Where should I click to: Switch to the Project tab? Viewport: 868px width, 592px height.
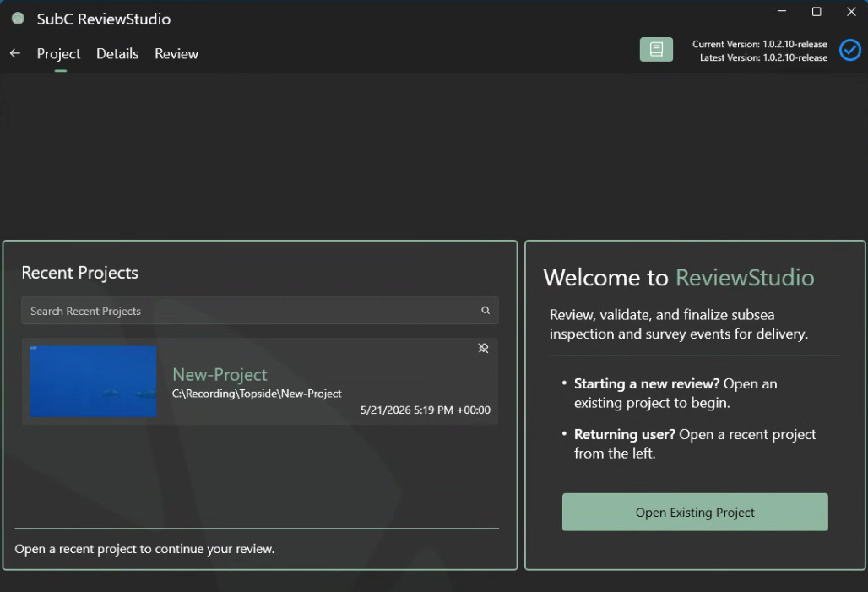tap(58, 54)
